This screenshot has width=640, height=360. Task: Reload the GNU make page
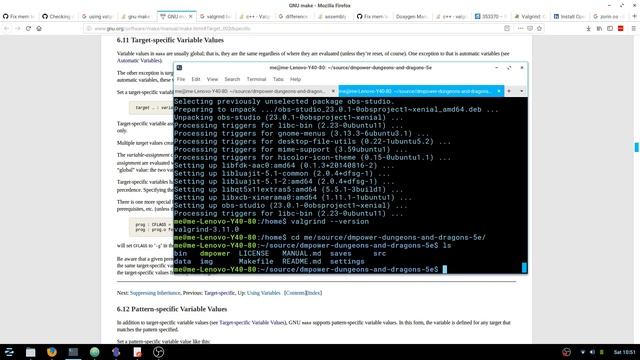coord(28,29)
